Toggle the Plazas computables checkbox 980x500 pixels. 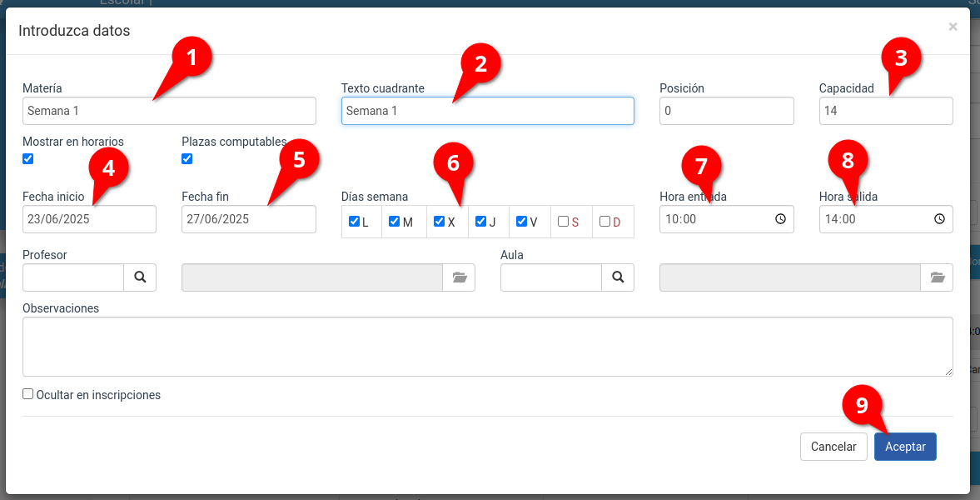point(187,158)
